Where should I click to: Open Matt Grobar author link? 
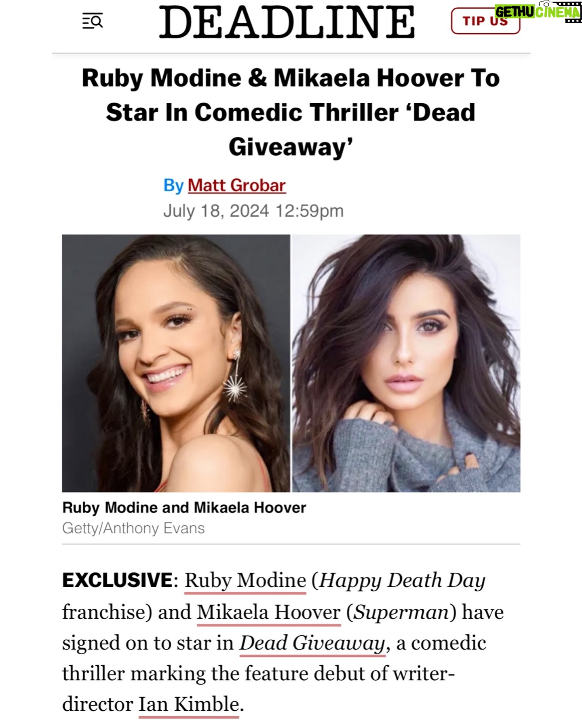tap(236, 185)
